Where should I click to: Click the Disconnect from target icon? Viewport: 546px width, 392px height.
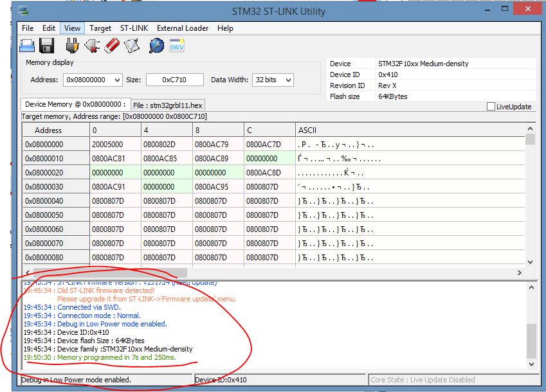(92, 46)
